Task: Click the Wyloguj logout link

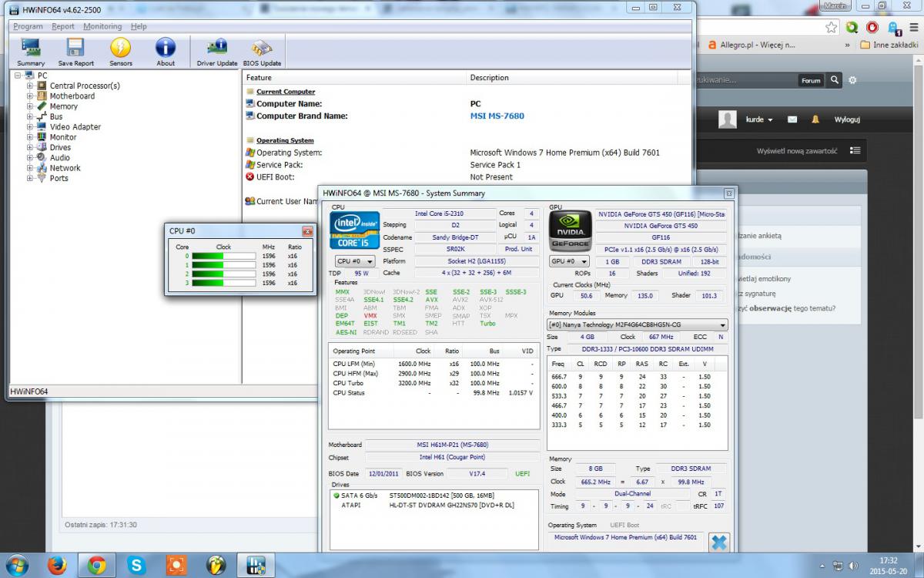Action: [847, 119]
